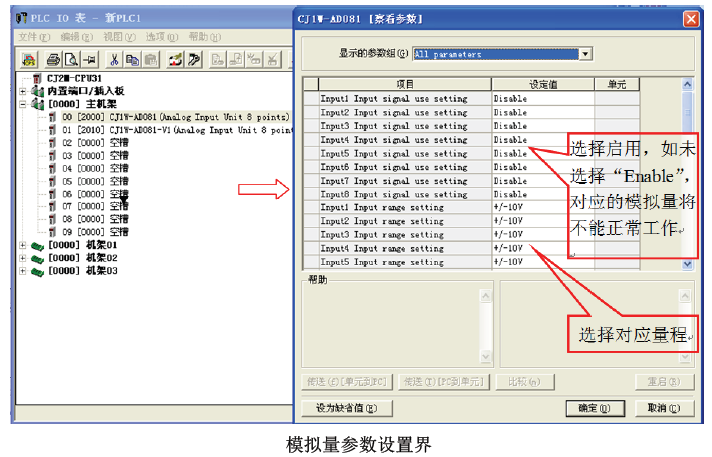
Task: Click the print icon in toolbar
Action: (x=54, y=60)
